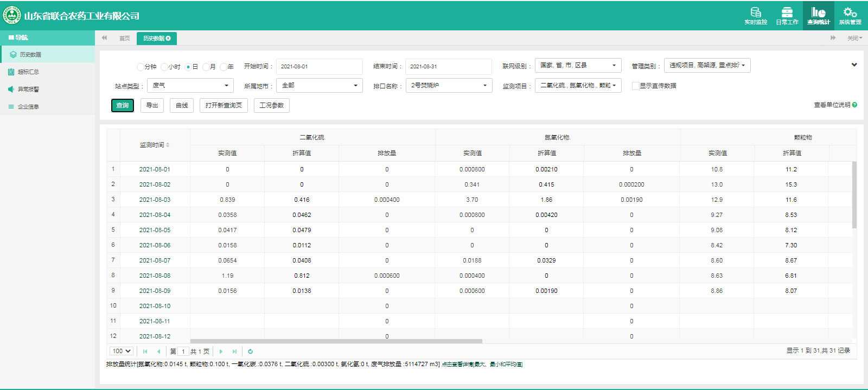Go to the next page using the arrow icon
The width and height of the screenshot is (868, 390).
click(x=221, y=351)
